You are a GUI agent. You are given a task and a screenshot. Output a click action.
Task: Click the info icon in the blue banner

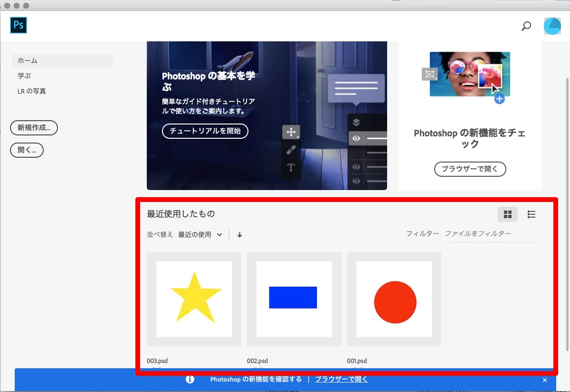pos(190,379)
